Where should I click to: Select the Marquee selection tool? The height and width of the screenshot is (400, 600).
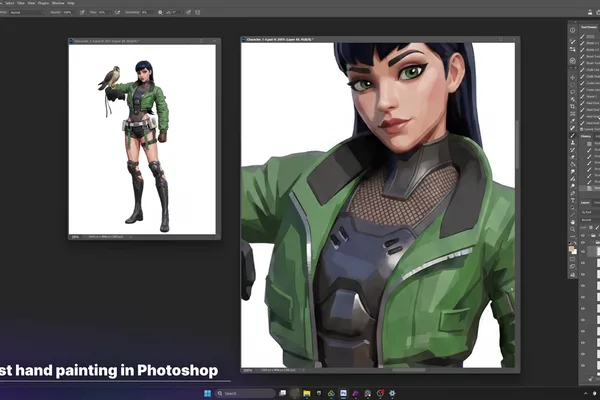(572, 85)
